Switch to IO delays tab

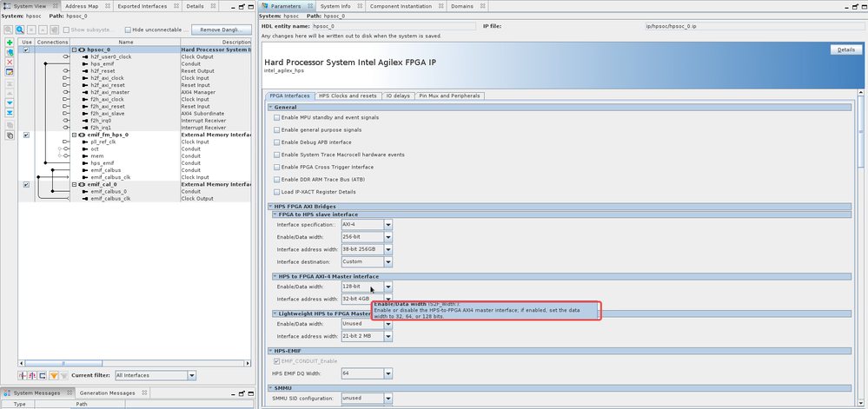[397, 96]
